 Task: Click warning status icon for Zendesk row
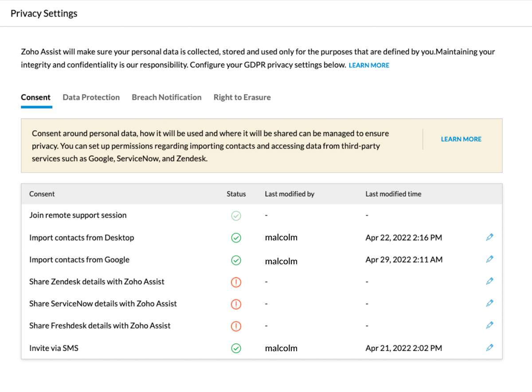pyautogui.click(x=236, y=282)
